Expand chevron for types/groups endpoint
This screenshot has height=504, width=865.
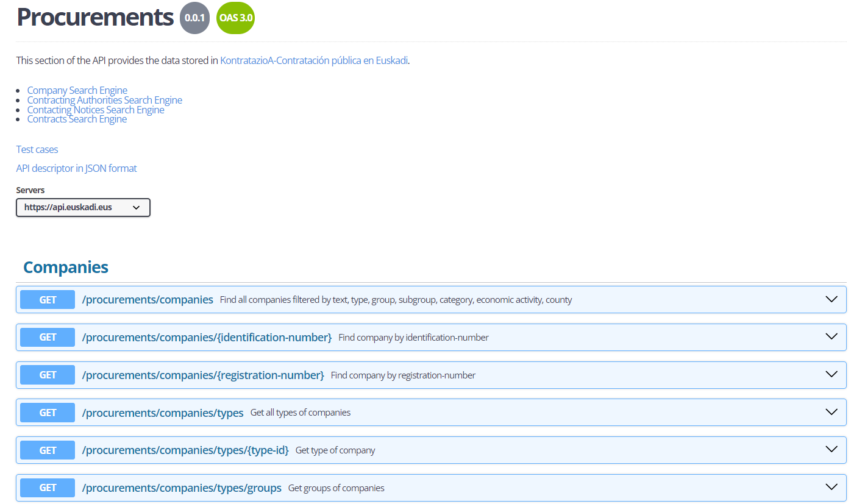(831, 488)
